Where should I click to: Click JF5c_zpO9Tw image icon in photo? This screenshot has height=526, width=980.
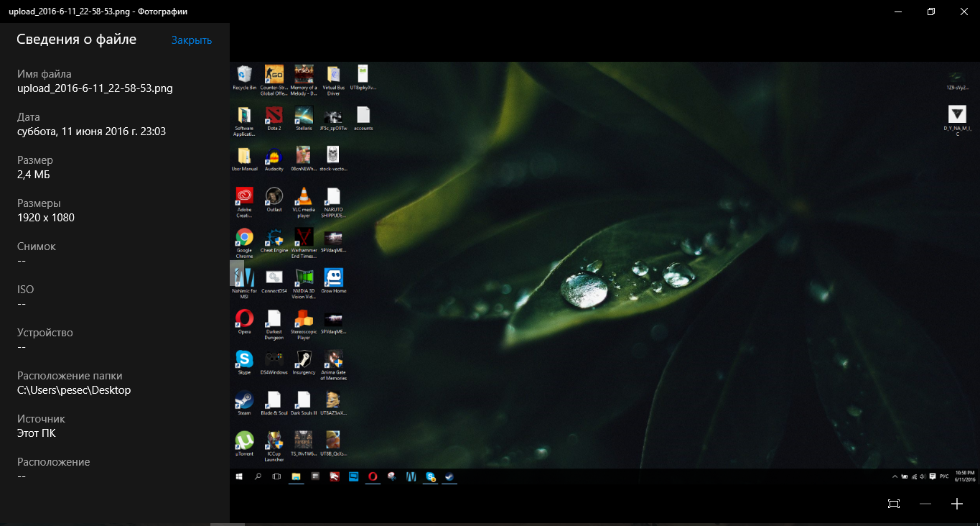(333, 119)
